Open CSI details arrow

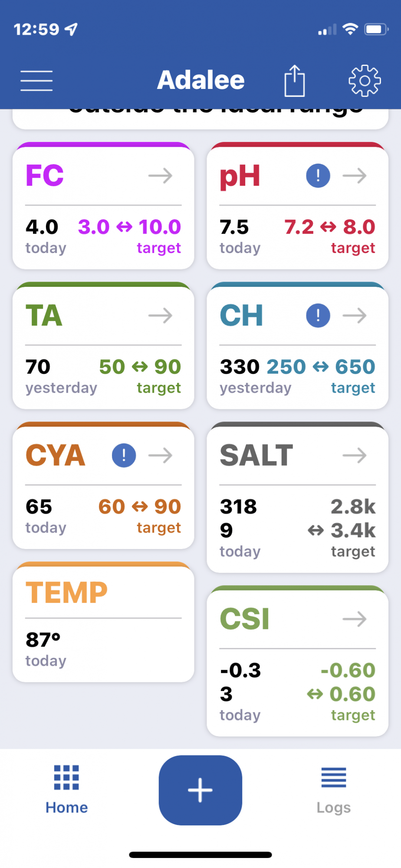pyautogui.click(x=355, y=619)
